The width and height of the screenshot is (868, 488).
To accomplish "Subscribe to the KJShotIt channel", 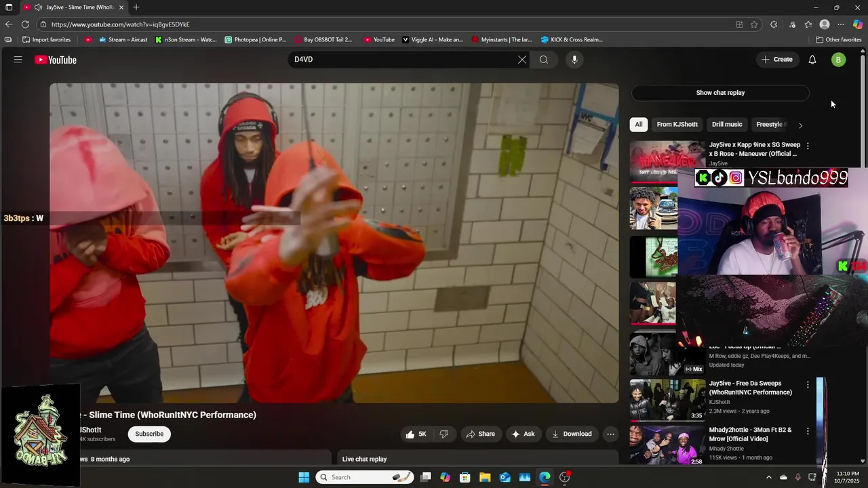I will 149,434.
